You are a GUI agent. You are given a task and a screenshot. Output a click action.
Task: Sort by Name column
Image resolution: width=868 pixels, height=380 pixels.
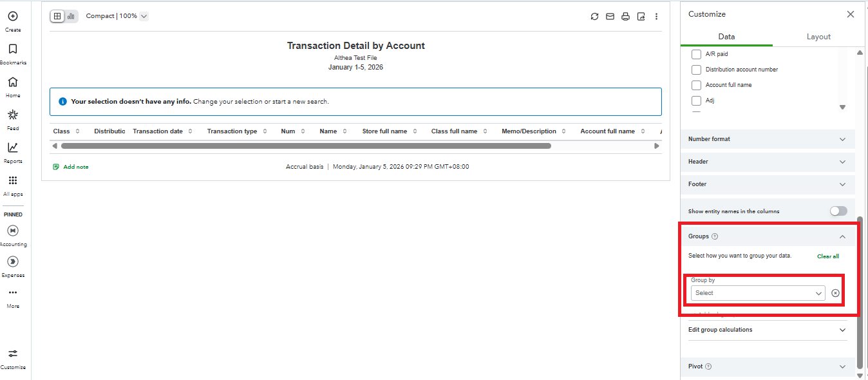(344, 131)
